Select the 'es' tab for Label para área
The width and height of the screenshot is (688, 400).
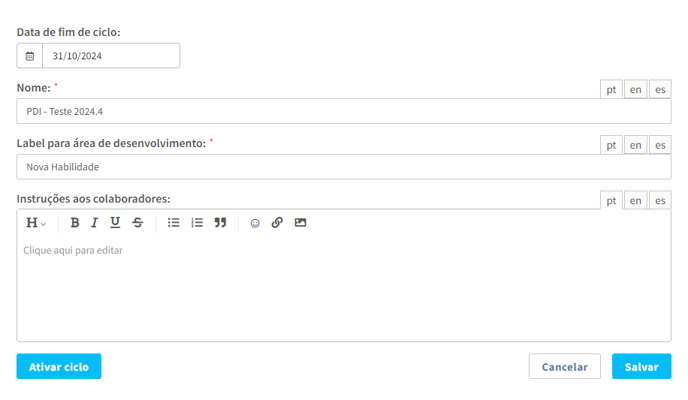click(x=660, y=145)
